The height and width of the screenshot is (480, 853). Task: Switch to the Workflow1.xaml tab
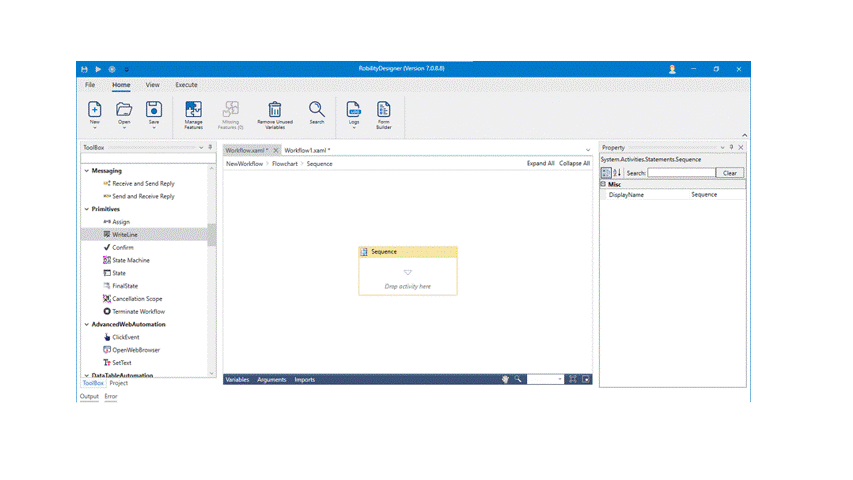(309, 150)
